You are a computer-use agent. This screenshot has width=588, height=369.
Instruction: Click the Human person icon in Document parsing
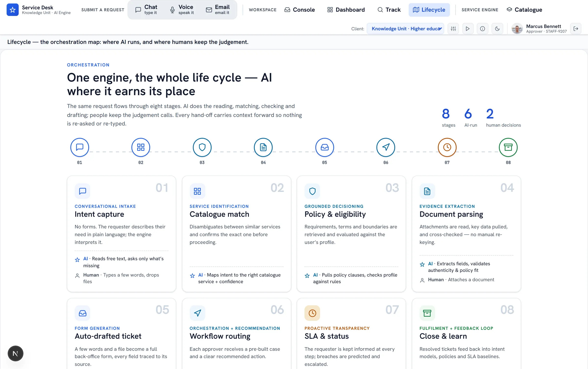click(422, 280)
